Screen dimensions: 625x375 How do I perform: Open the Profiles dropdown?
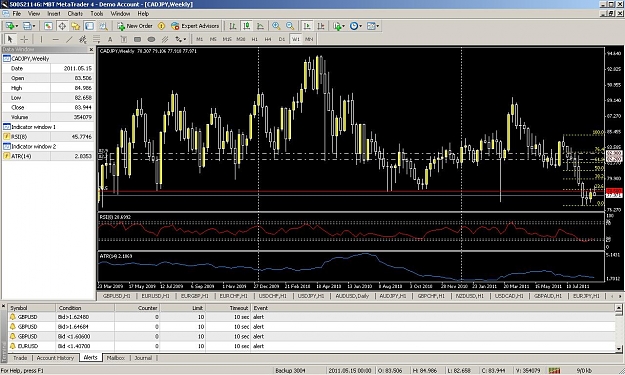click(x=29, y=26)
